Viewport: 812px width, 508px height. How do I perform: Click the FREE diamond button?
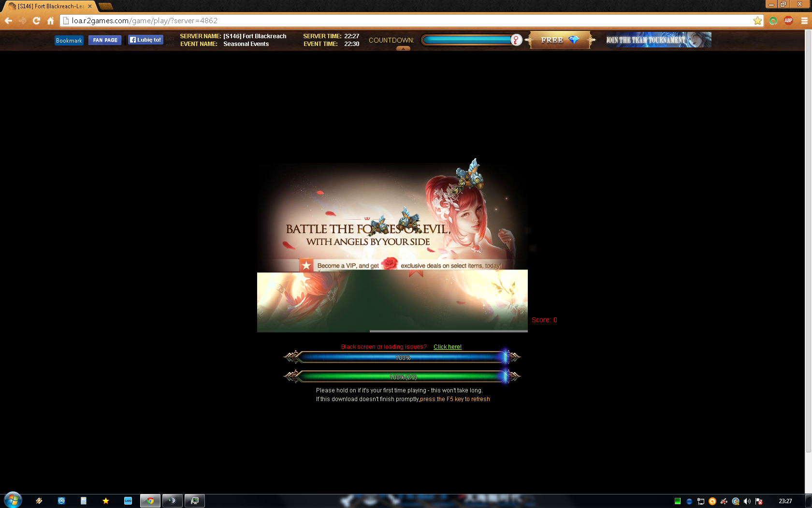pyautogui.click(x=560, y=40)
